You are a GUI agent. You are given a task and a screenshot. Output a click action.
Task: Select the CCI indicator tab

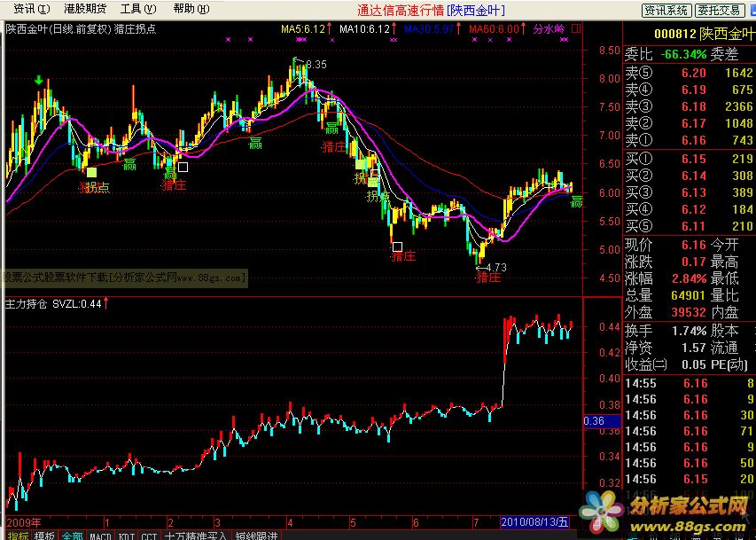point(149,536)
